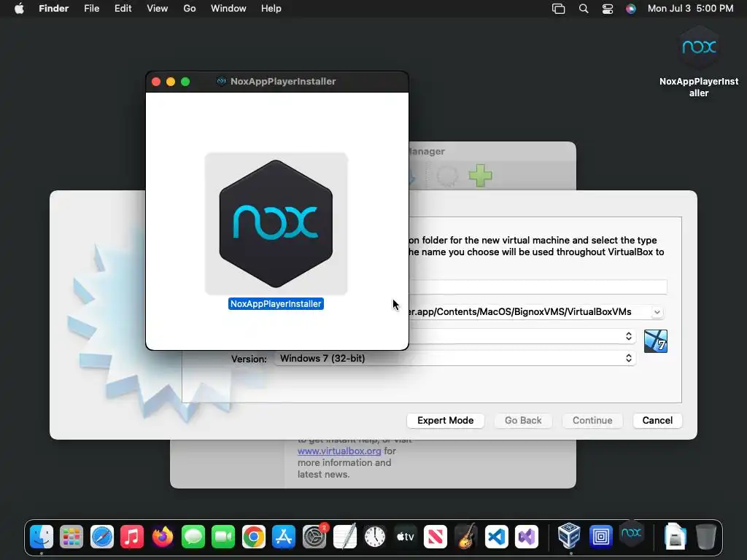Open Messages from the Dock
The width and height of the screenshot is (747, 560).
click(x=193, y=537)
